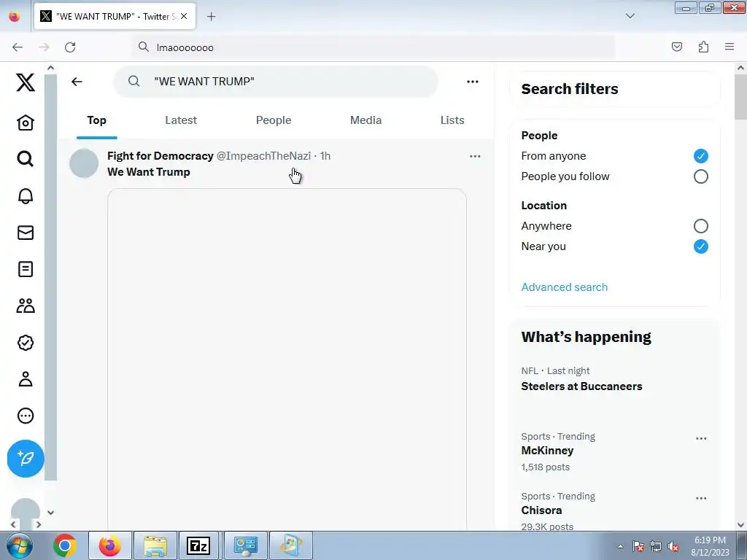This screenshot has width=747, height=560.
Task: Open Verified badge icon in the sidebar
Action: point(26,343)
